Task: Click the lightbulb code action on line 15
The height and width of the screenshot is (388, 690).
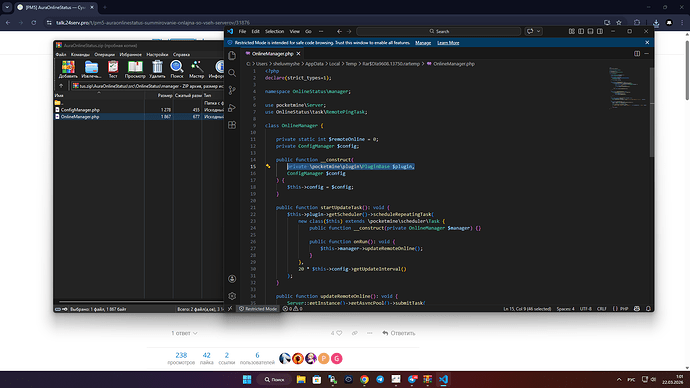Action: pyautogui.click(x=268, y=166)
